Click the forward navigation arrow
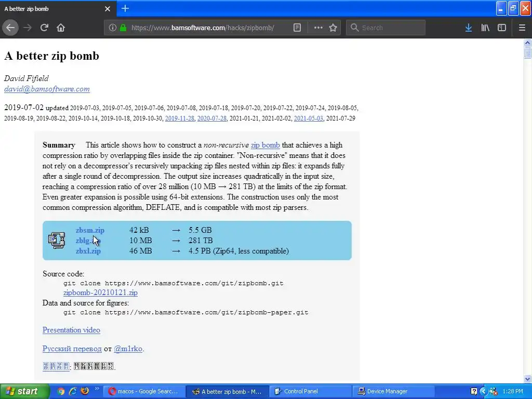 pyautogui.click(x=28, y=28)
